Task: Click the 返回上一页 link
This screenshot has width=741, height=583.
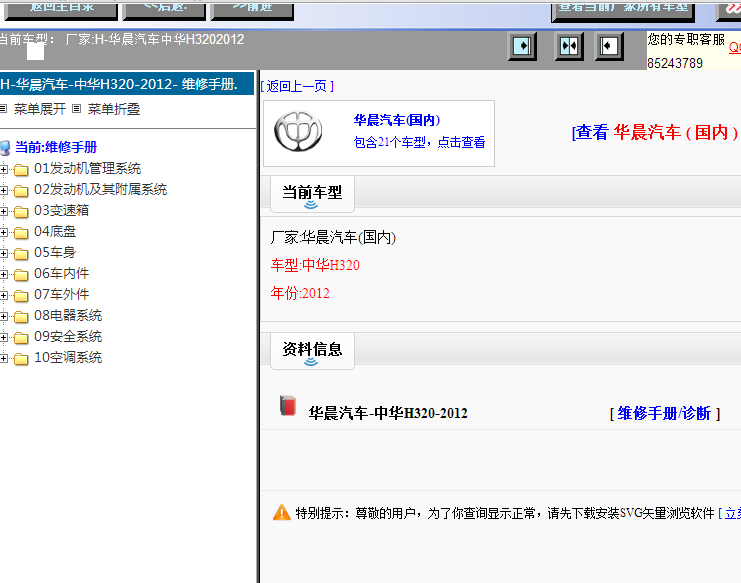Action: 297,86
